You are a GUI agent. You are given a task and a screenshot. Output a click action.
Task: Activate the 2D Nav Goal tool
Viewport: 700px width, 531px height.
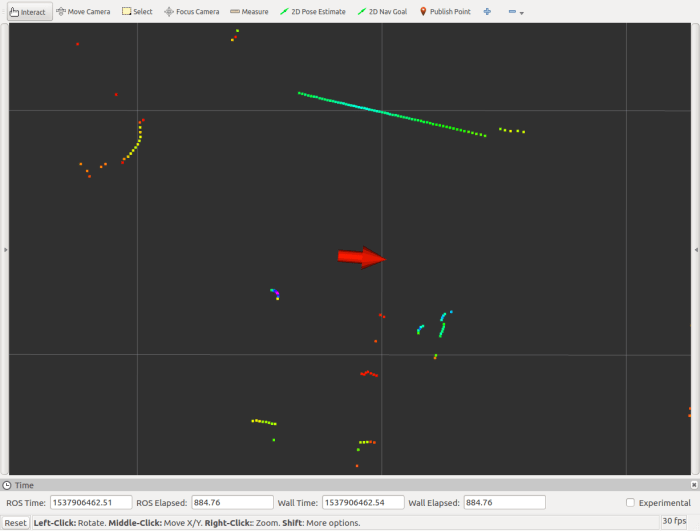click(x=381, y=12)
